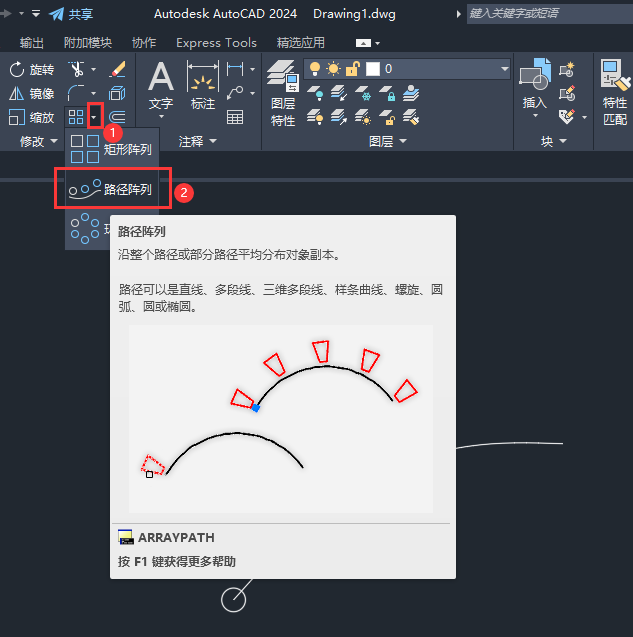Switch to the Express Tools tab

(216, 43)
